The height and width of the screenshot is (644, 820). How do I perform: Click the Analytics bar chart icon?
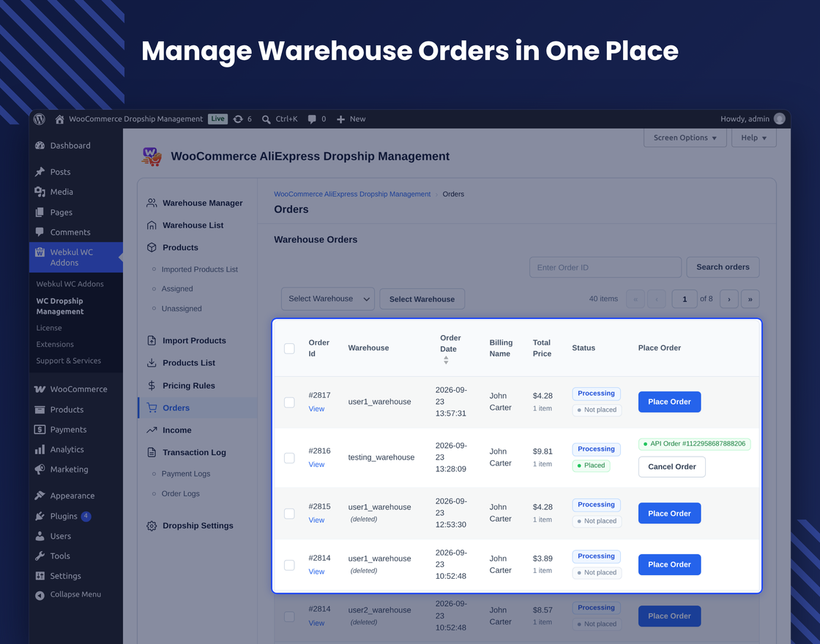(40, 449)
